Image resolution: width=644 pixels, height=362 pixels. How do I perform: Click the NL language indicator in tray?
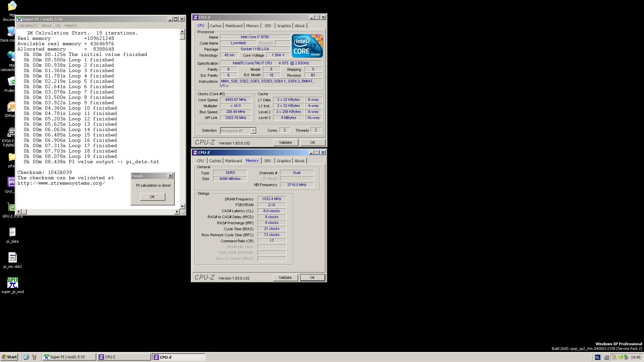pos(598,357)
